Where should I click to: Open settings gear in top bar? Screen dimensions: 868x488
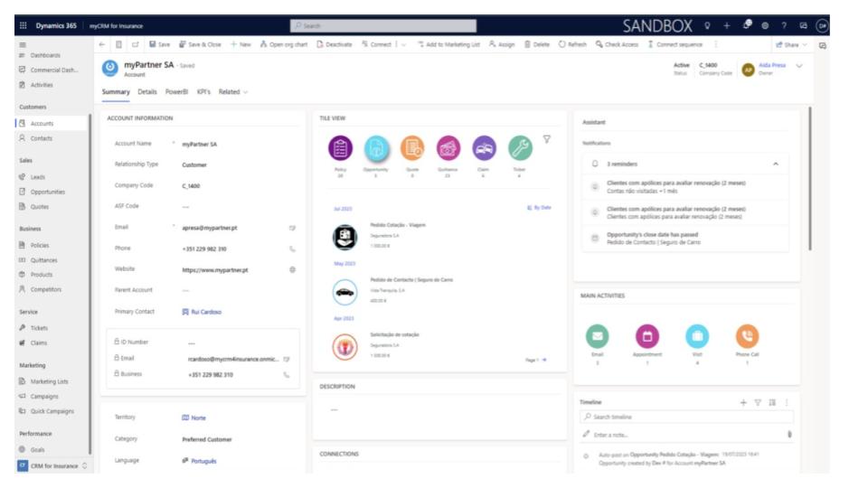(x=765, y=25)
